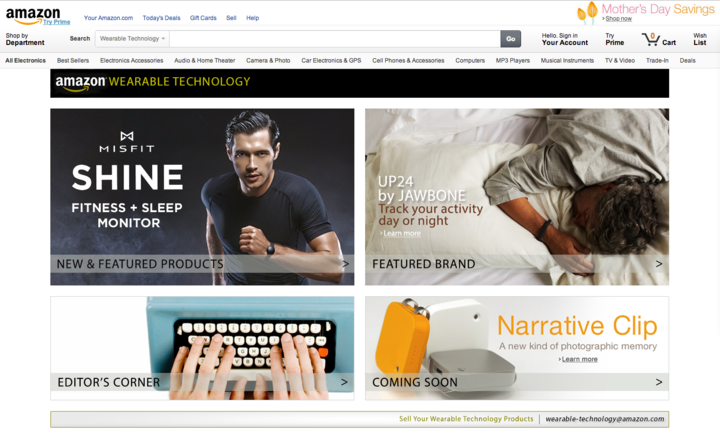Click arrow on Featured Brand banner

[x=658, y=264]
